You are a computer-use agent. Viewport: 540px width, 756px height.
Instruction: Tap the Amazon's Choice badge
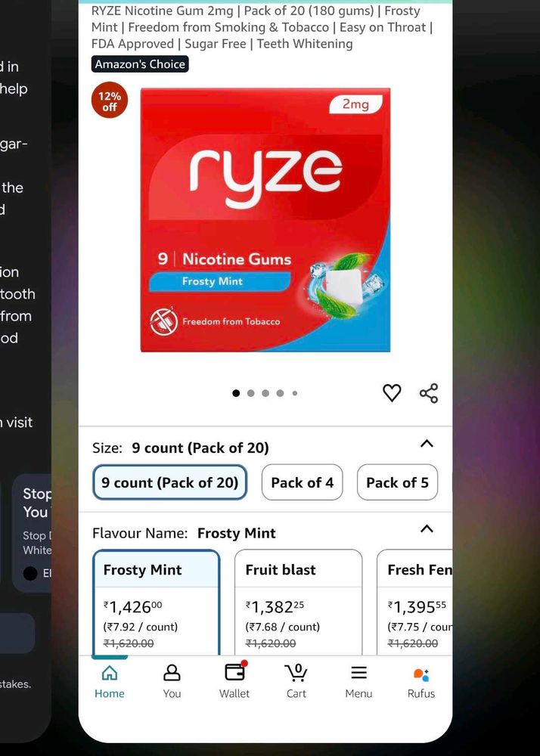(x=140, y=64)
